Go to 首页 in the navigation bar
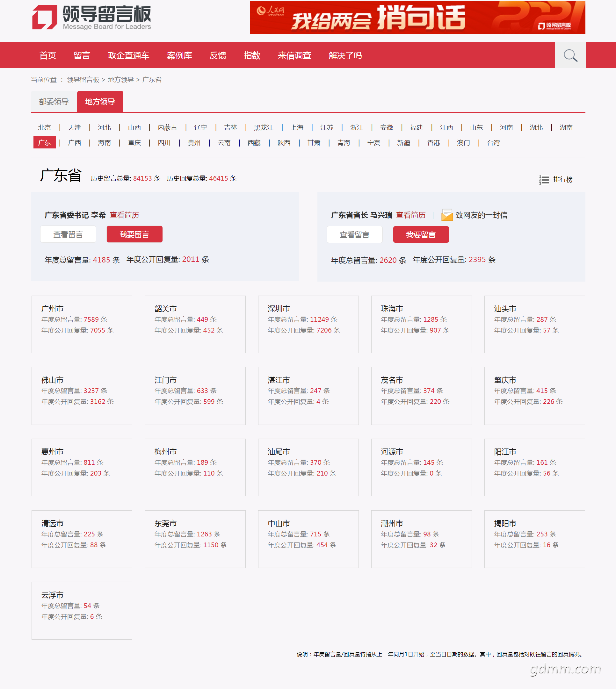This screenshot has height=689, width=616. [x=48, y=55]
